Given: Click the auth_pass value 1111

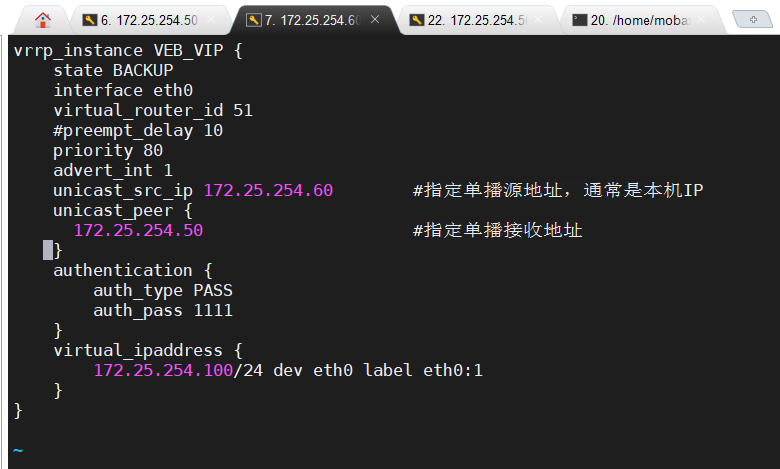Looking at the screenshot, I should click(x=213, y=310).
